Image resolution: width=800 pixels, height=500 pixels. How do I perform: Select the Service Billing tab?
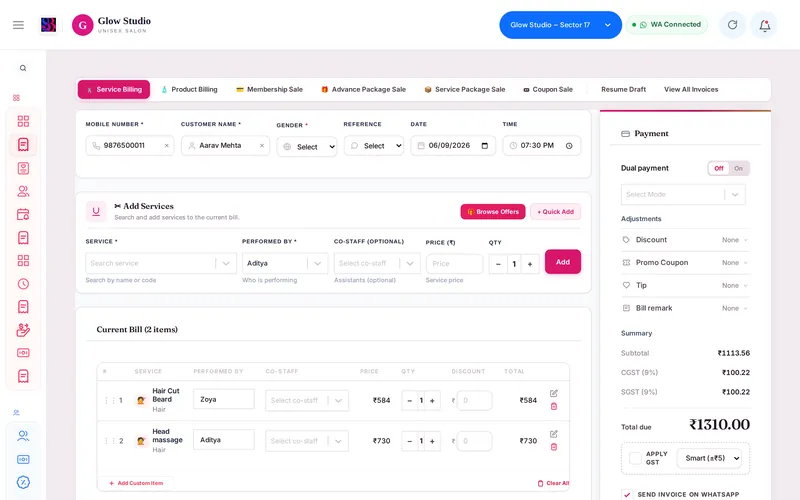tap(114, 89)
